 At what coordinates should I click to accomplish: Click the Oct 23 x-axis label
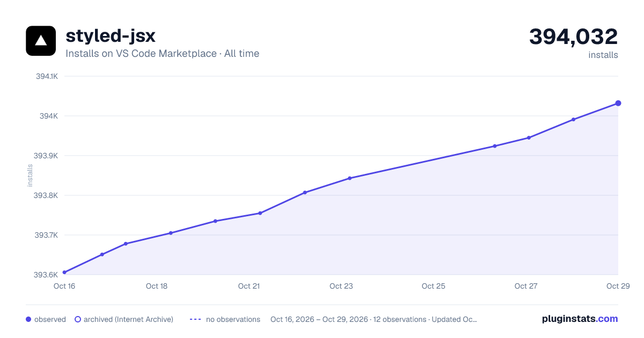pyautogui.click(x=341, y=286)
